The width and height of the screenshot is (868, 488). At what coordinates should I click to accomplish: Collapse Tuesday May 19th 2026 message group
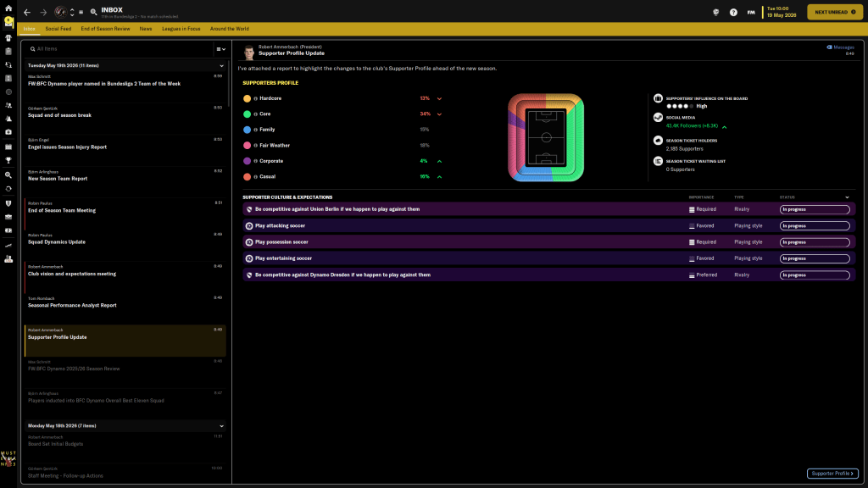point(221,65)
